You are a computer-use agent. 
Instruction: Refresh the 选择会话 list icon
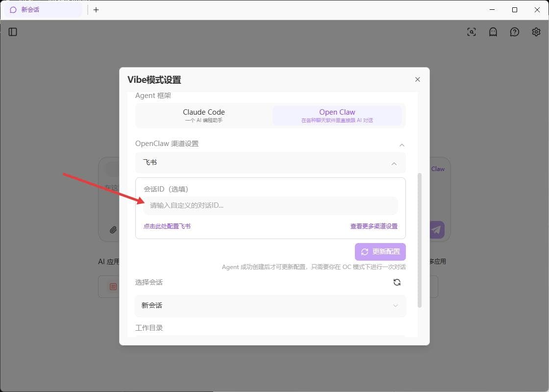point(397,282)
